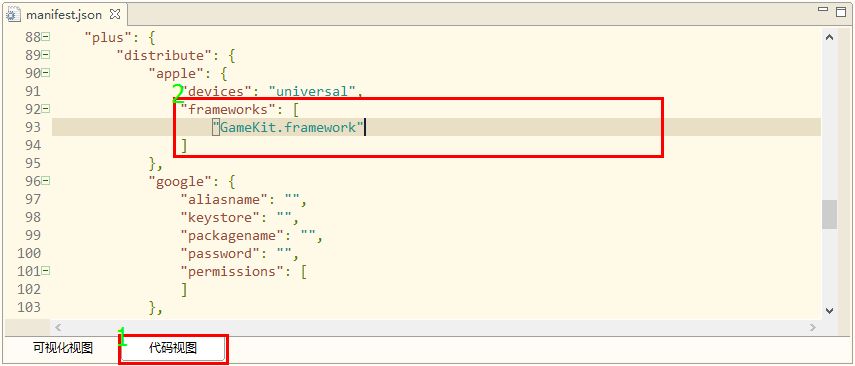Click the vertical scrollbar thumb
This screenshot has width=855, height=366.
click(829, 214)
